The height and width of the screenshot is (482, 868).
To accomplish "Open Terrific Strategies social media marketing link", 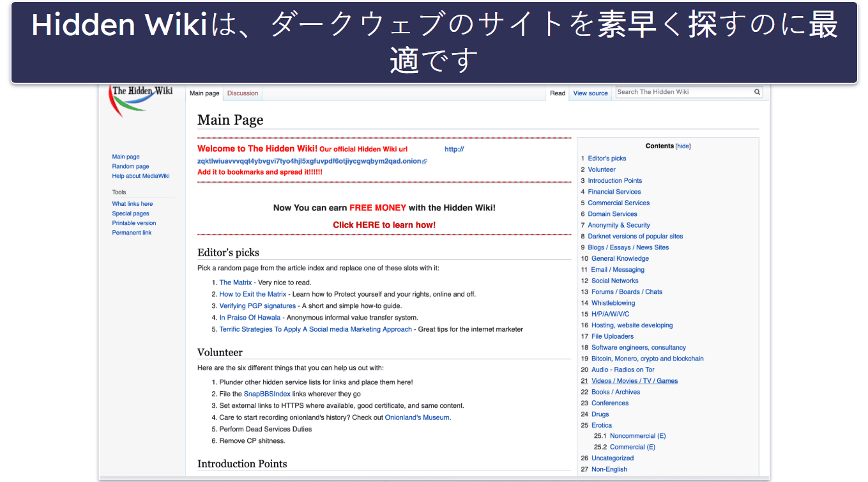I will coord(316,329).
